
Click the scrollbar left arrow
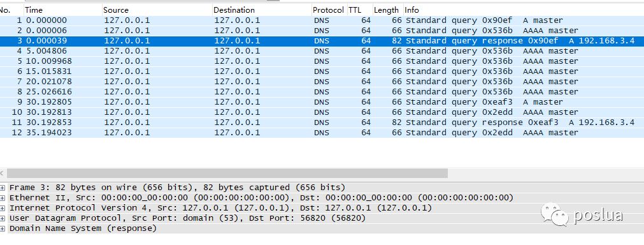click(x=3, y=173)
